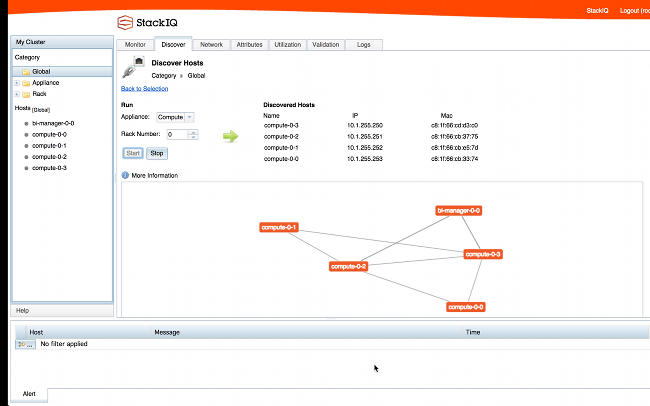Open the Help panel
The image size is (650, 406).
coord(62,311)
